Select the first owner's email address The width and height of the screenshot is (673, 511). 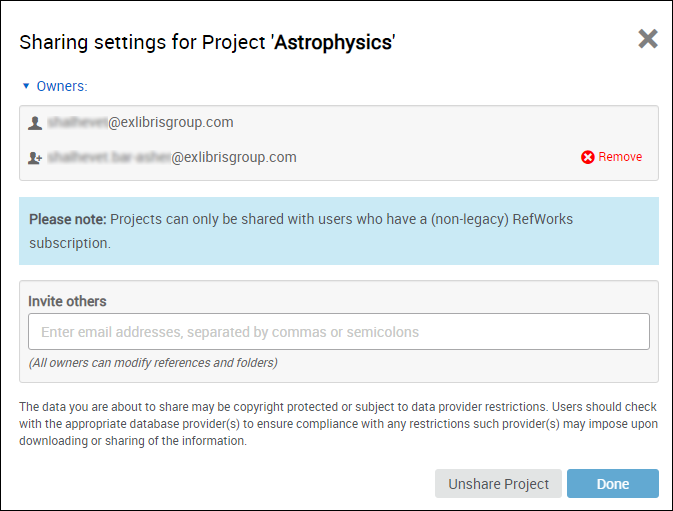[140, 123]
